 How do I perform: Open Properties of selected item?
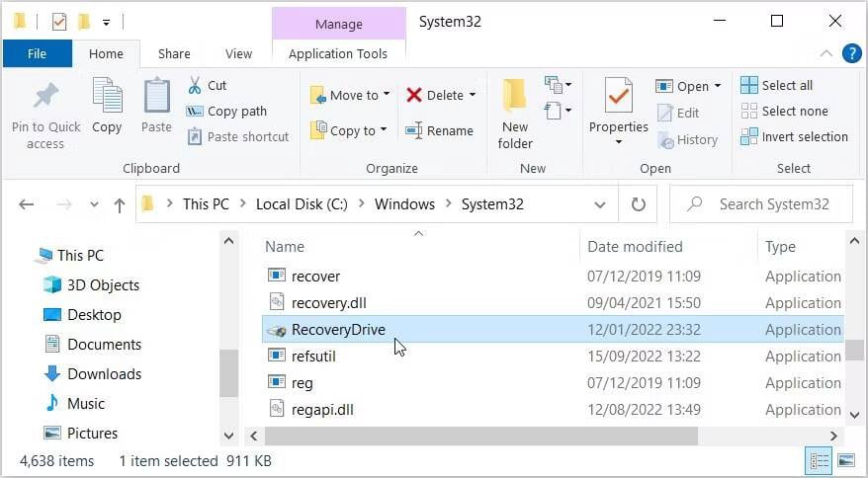pyautogui.click(x=618, y=105)
